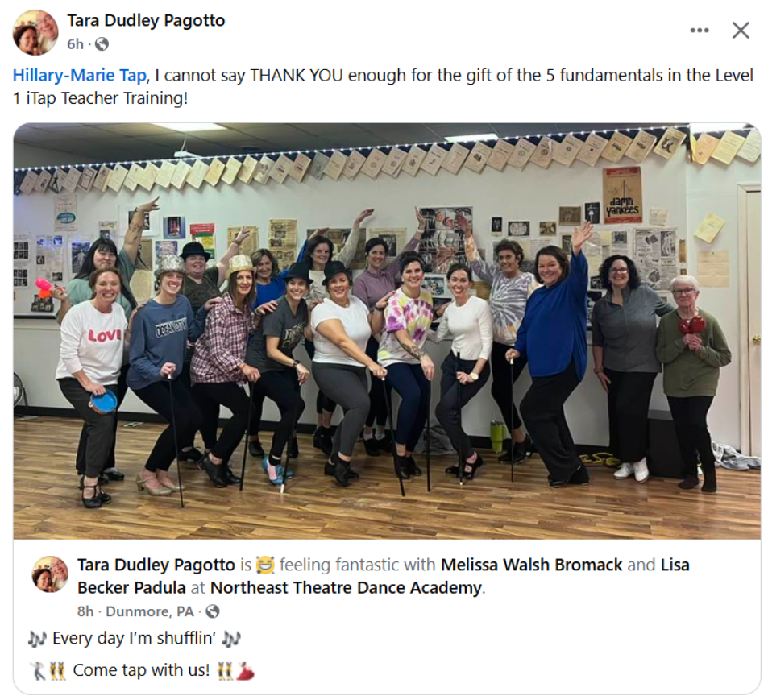Open Northeast Theatre Dance Academy page link

[x=346, y=587]
